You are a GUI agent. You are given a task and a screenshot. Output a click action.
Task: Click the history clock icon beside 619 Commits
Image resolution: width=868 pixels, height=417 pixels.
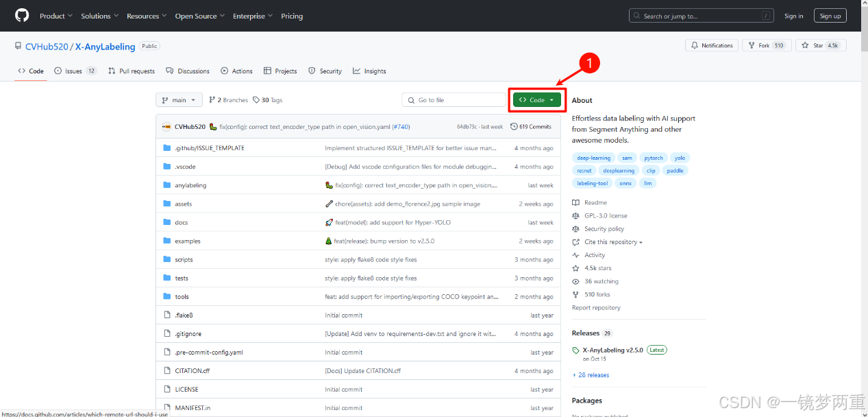(x=514, y=127)
